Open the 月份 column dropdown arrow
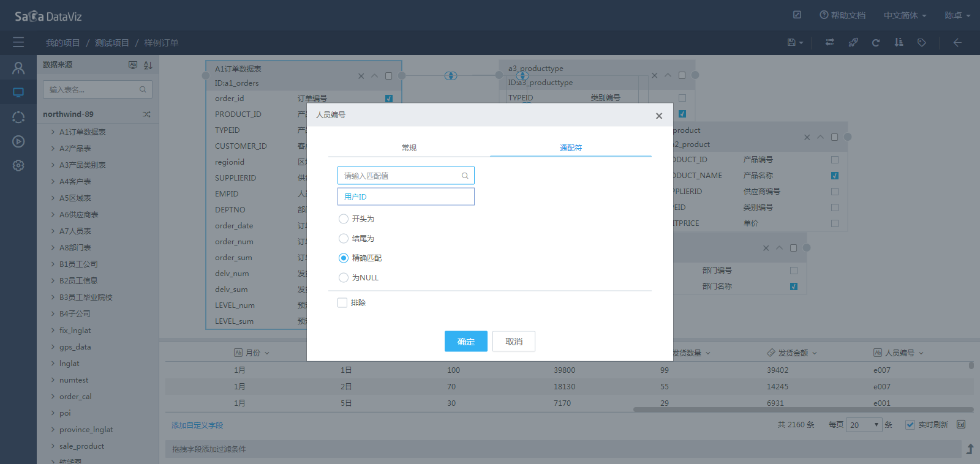The width and height of the screenshot is (980, 464). click(267, 353)
